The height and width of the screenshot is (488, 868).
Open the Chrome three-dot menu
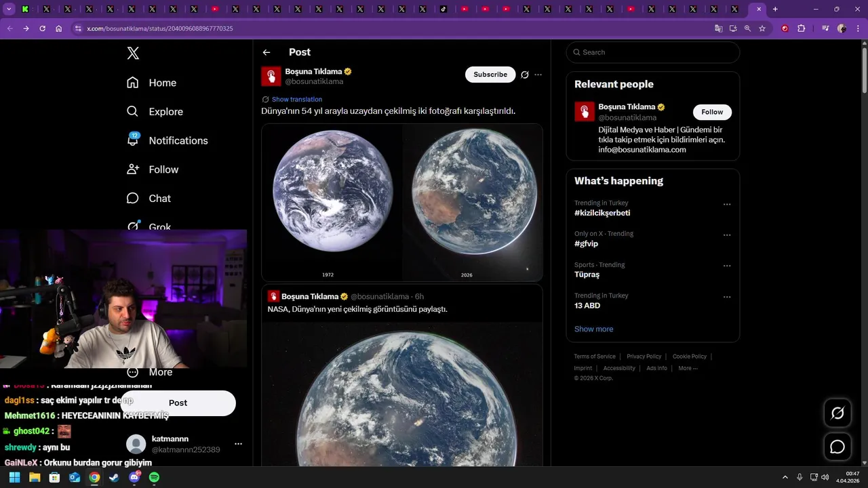[x=858, y=28]
